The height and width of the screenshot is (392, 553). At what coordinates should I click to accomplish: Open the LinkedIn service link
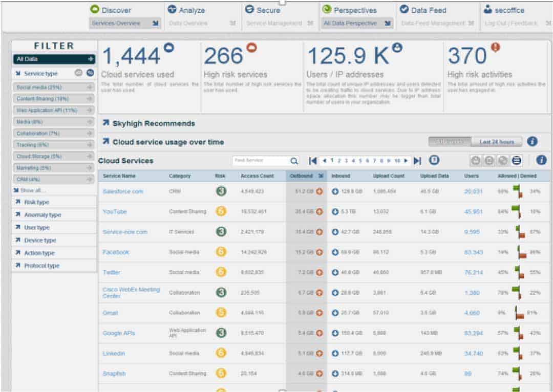(x=114, y=353)
